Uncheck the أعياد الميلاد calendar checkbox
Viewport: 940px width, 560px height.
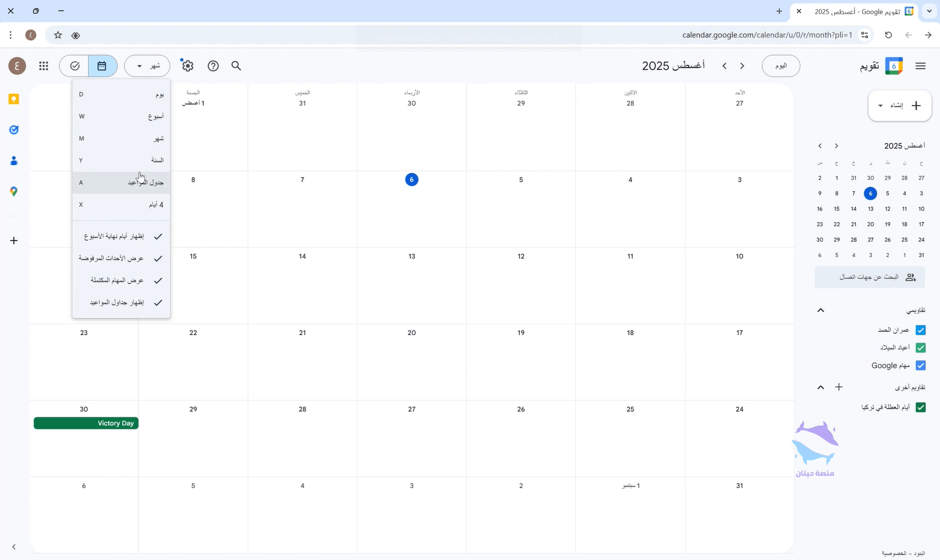click(x=920, y=348)
